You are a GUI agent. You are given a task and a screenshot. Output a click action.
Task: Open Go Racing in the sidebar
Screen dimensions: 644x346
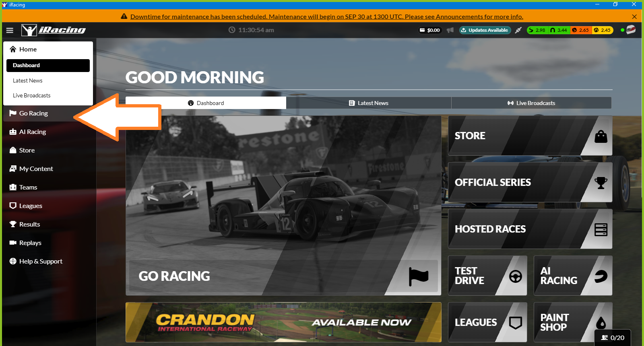click(48, 113)
